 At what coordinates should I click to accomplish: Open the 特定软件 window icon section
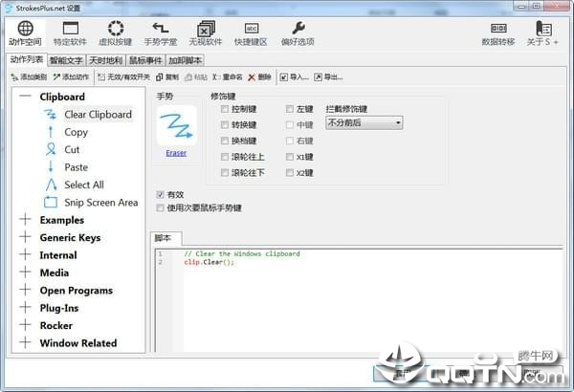70,33
